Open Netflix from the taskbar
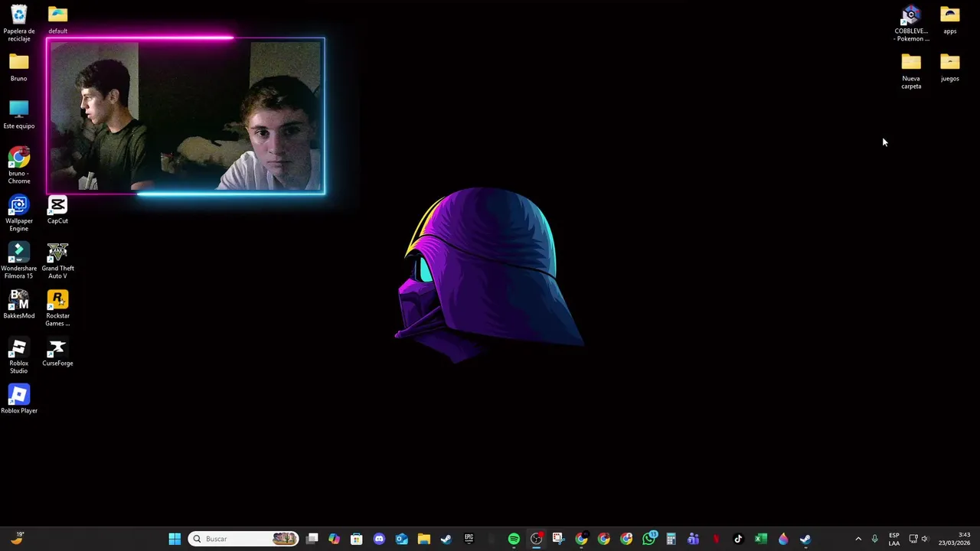 coord(716,539)
